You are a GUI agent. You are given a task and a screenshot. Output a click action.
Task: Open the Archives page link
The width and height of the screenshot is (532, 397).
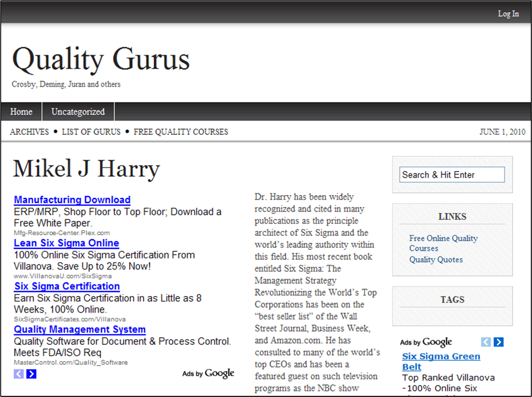tap(29, 132)
